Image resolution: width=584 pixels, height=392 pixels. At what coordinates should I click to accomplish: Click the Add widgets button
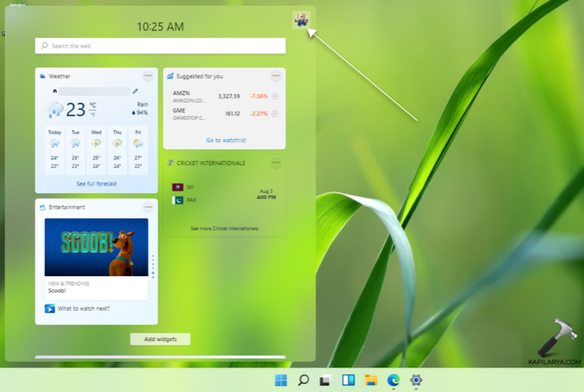point(160,340)
